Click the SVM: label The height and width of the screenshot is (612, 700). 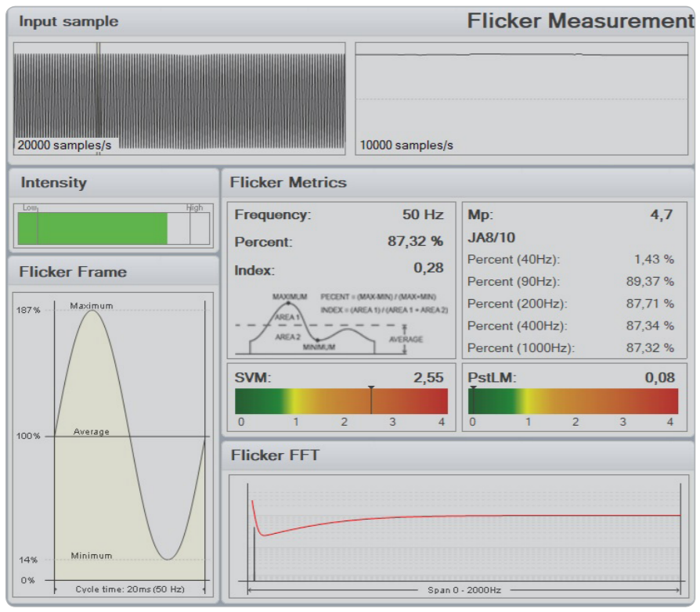tap(253, 378)
